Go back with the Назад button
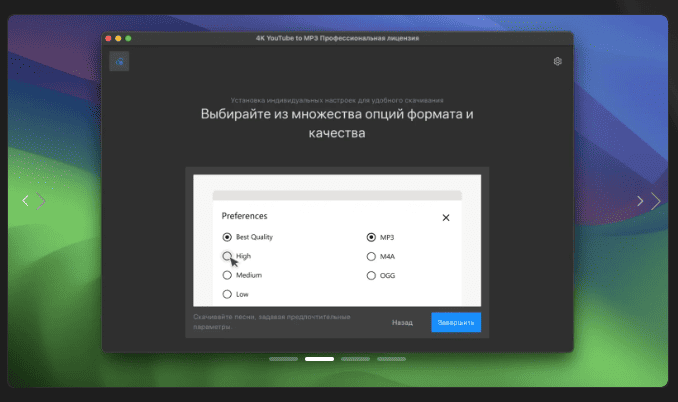Screen dimensions: 678x402 (x=402, y=322)
